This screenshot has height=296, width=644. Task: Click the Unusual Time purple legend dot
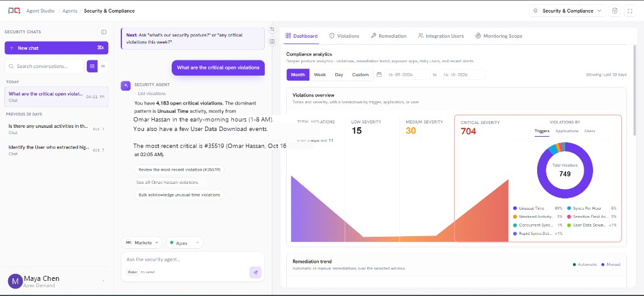click(x=515, y=208)
